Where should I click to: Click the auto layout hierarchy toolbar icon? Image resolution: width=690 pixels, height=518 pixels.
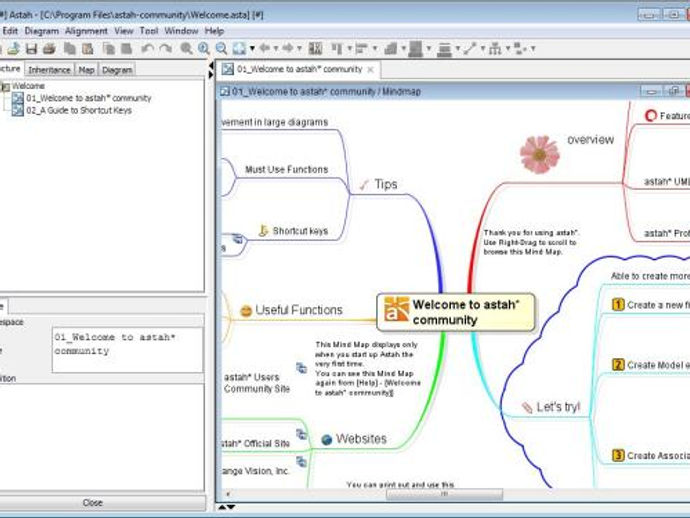click(x=495, y=48)
